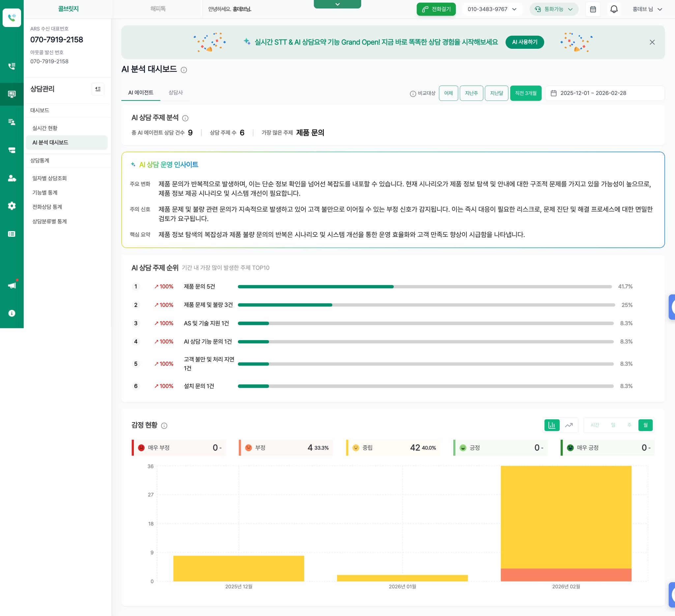Click the AI 사용하기 banner button
Image resolution: width=675 pixels, height=616 pixels.
click(x=524, y=42)
